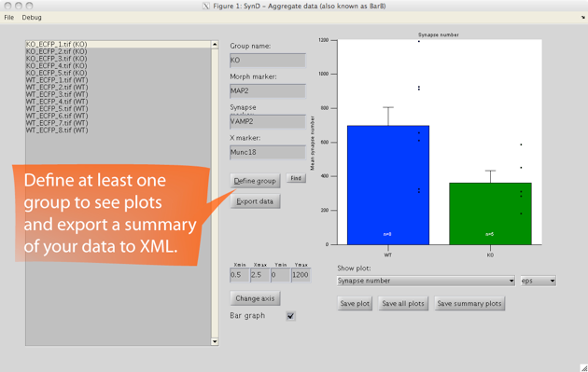Image resolution: width=588 pixels, height=372 pixels.
Task: Click the menu bar corner arrow icon
Action: click(x=582, y=17)
